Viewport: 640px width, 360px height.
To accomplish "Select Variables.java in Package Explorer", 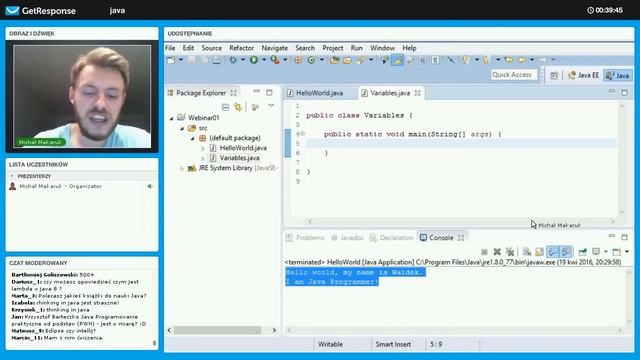I will [239, 158].
